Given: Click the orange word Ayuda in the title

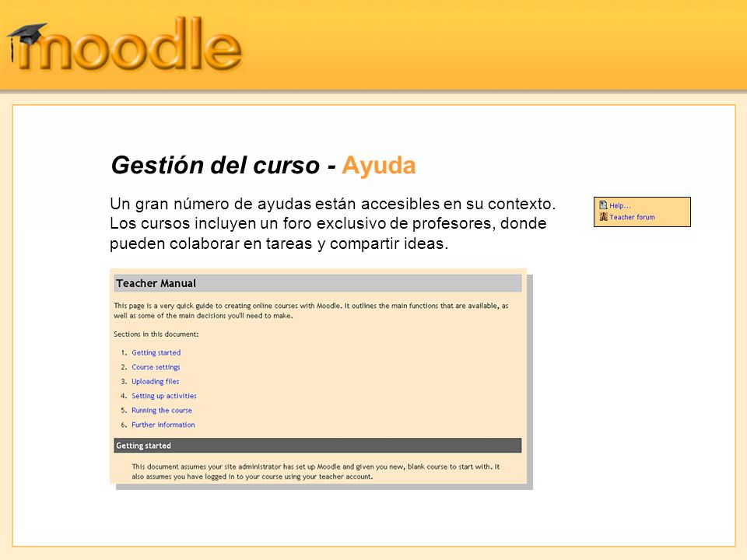Looking at the screenshot, I should click(x=379, y=166).
